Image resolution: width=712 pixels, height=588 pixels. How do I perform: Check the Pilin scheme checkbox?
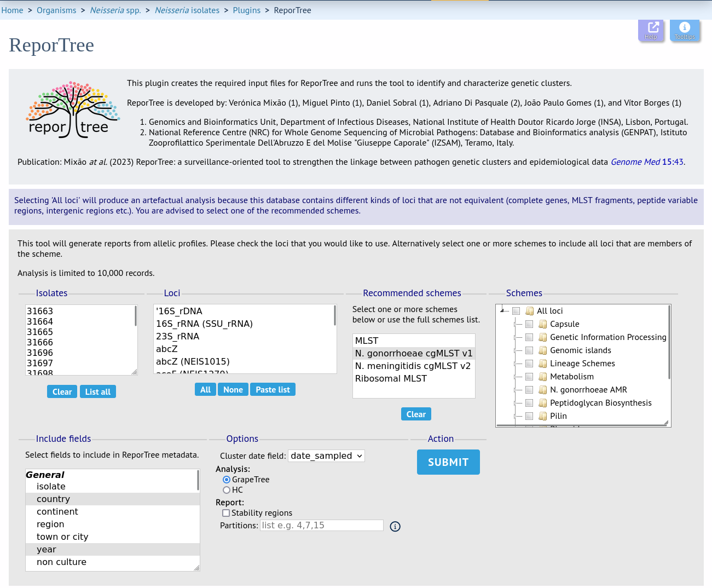[529, 416]
